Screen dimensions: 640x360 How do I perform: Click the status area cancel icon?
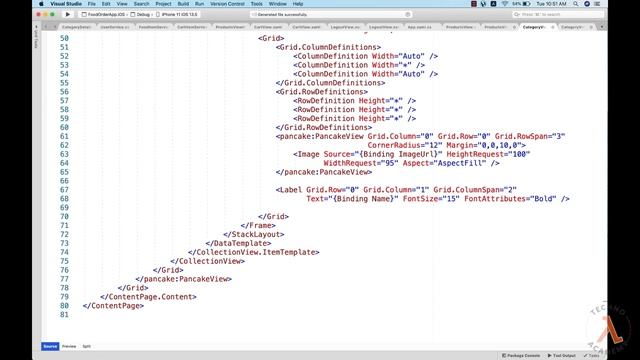(407, 14)
